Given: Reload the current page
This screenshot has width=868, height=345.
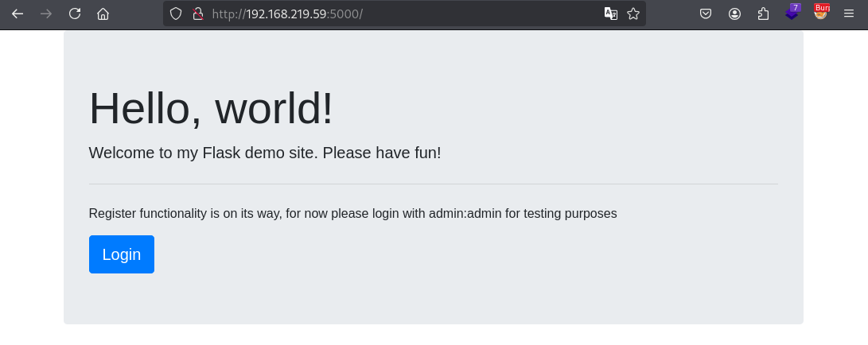Looking at the screenshot, I should [x=75, y=14].
